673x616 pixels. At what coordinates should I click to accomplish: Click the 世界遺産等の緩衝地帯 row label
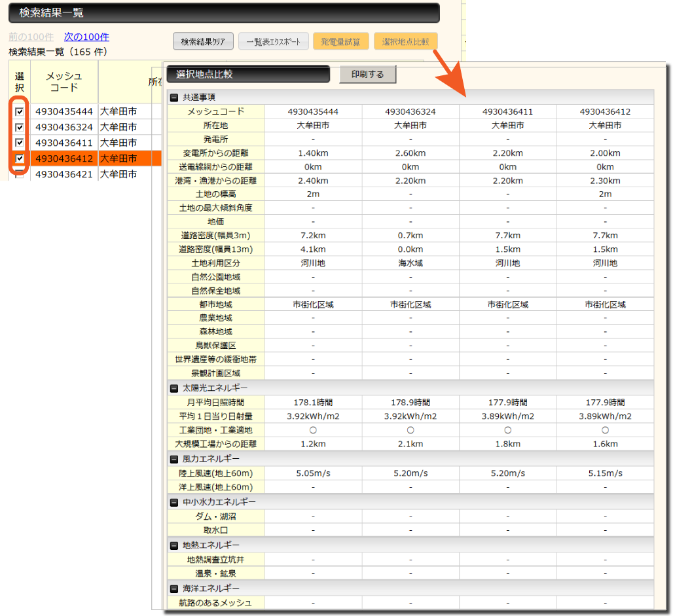[x=216, y=359]
